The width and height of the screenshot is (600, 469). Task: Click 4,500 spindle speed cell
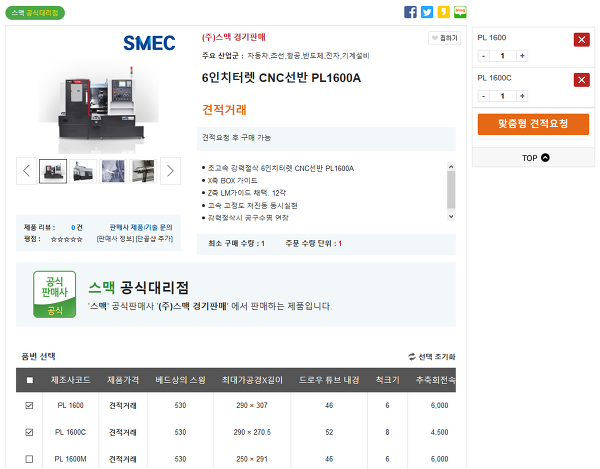click(439, 432)
